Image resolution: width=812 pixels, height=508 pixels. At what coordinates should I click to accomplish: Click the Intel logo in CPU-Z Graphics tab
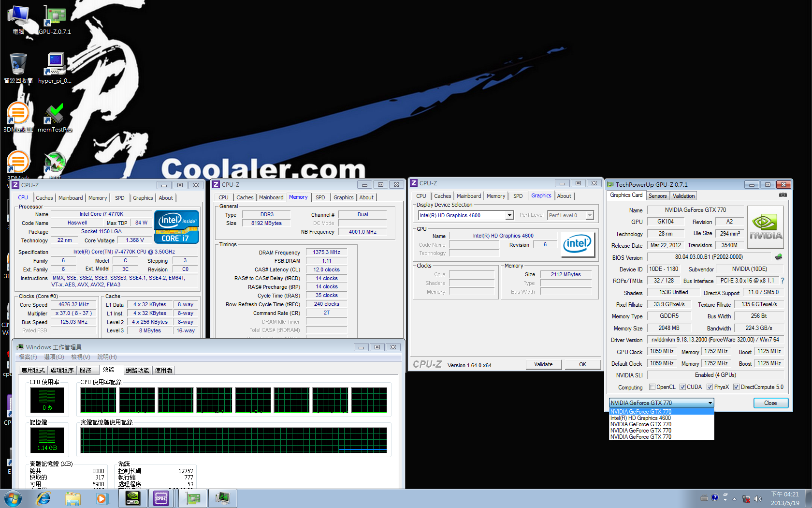click(x=577, y=244)
